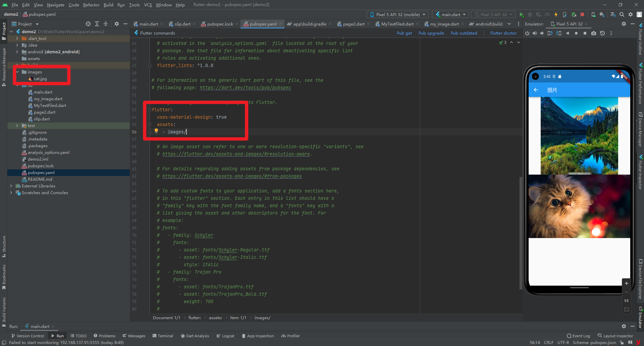This screenshot has width=644, height=346.
Task: Toggle the Resource Manager side panel
Action: 4,67
